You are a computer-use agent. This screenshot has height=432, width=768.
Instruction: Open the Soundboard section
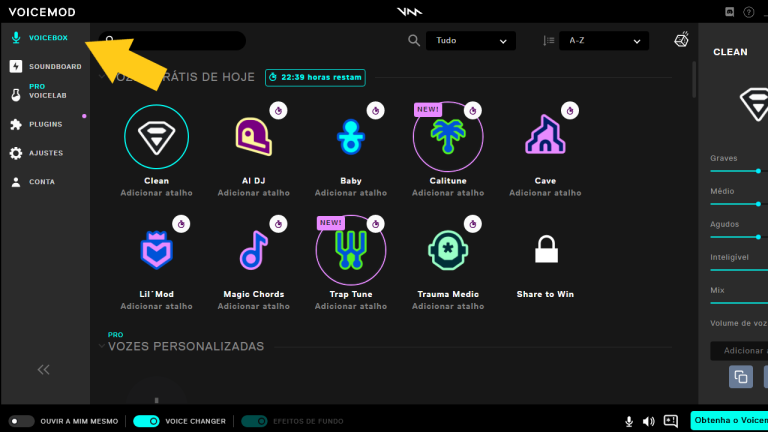pos(45,67)
